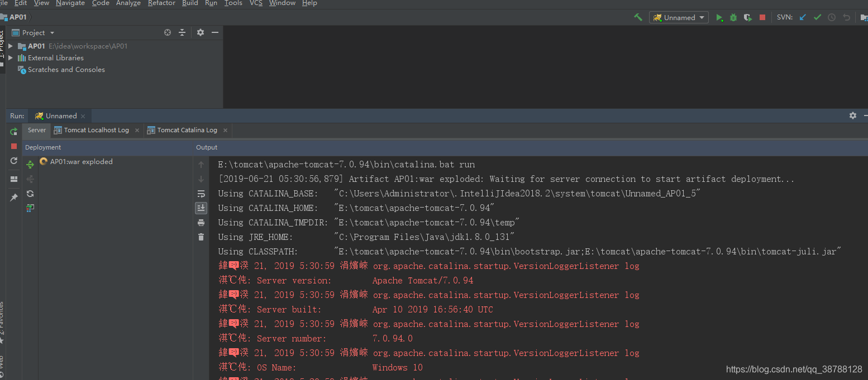Open the Run panel settings gear
Viewport: 868px width, 380px height.
point(852,116)
